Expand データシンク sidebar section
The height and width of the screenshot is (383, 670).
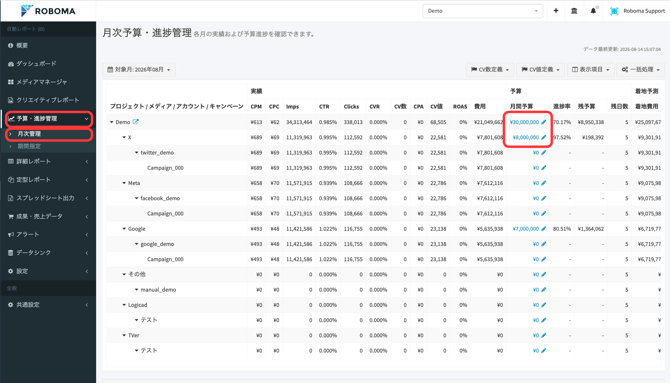click(x=48, y=253)
